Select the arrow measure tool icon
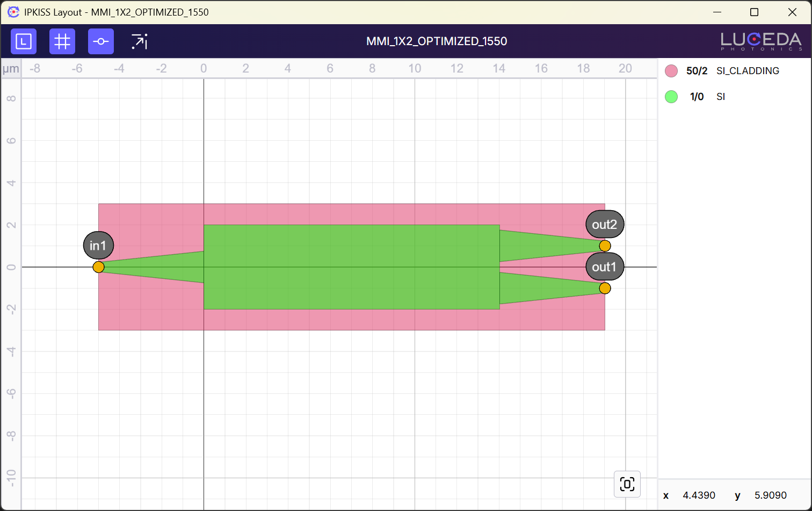Image resolution: width=812 pixels, height=511 pixels. point(140,41)
